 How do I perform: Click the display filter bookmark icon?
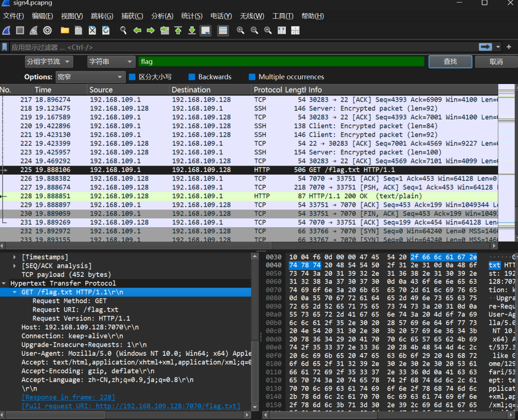[x=5, y=47]
